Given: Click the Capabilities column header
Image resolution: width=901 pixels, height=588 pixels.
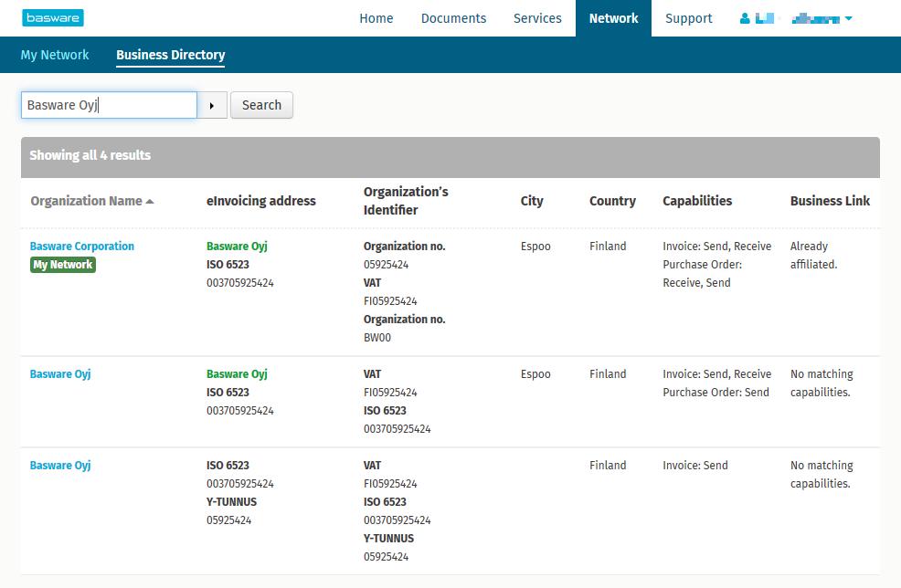Looking at the screenshot, I should point(697,201).
